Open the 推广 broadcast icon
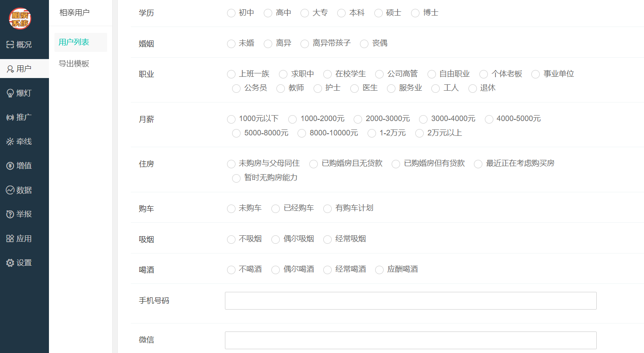Screen dimensions: 644x353 pyautogui.click(x=10, y=117)
